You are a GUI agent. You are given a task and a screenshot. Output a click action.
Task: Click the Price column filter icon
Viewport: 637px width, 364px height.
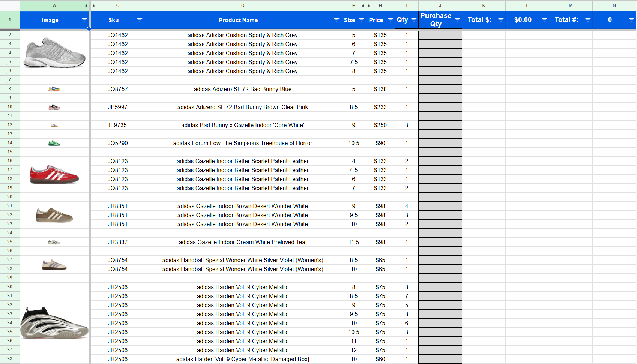pyautogui.click(x=390, y=20)
